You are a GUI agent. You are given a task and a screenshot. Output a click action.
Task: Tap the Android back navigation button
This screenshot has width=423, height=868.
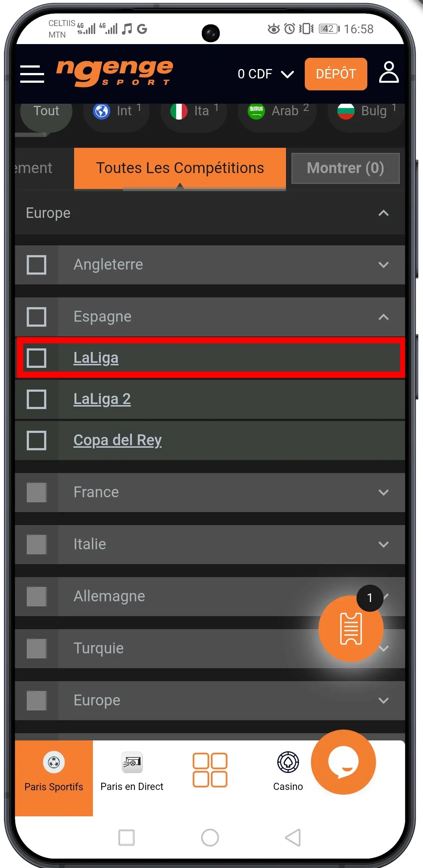[293, 838]
